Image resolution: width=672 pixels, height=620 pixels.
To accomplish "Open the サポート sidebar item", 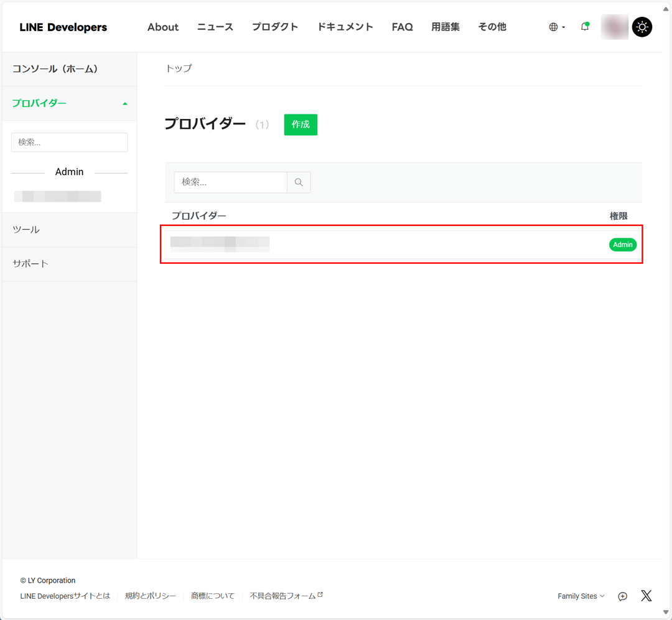I will click(x=70, y=264).
